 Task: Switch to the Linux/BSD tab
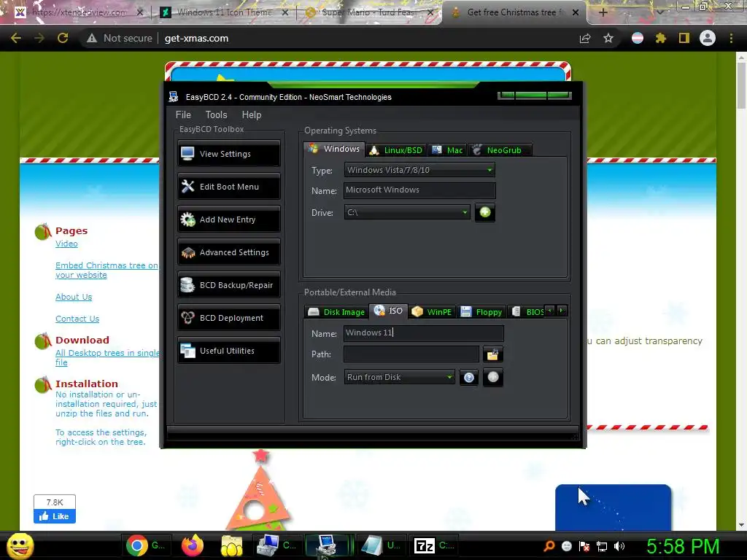click(x=396, y=150)
